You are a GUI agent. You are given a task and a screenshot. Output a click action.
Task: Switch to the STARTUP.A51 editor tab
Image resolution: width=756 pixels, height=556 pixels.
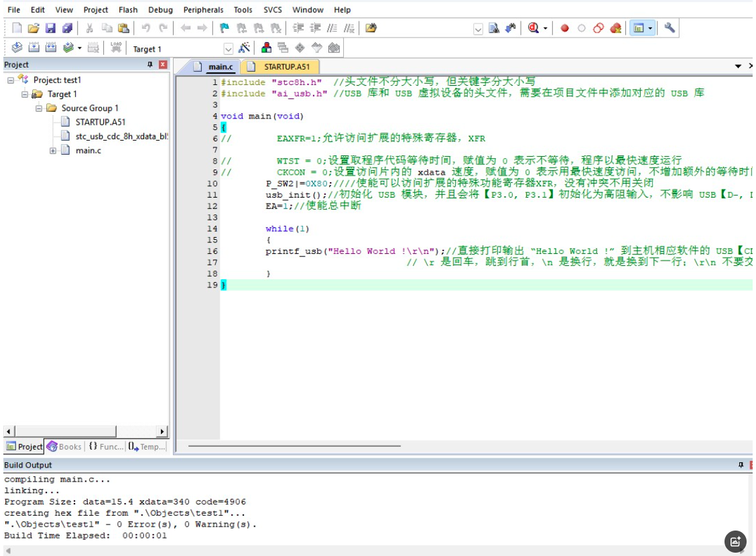tap(281, 66)
